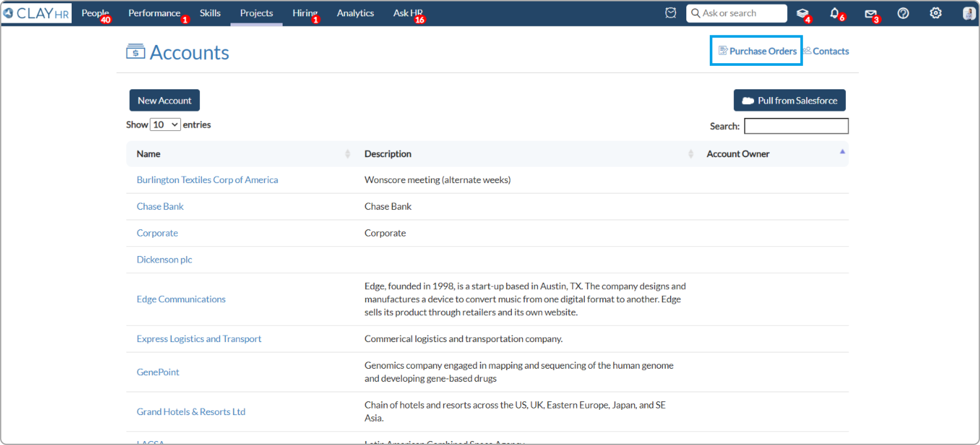
Task: Click the New Account button
Action: tap(164, 101)
